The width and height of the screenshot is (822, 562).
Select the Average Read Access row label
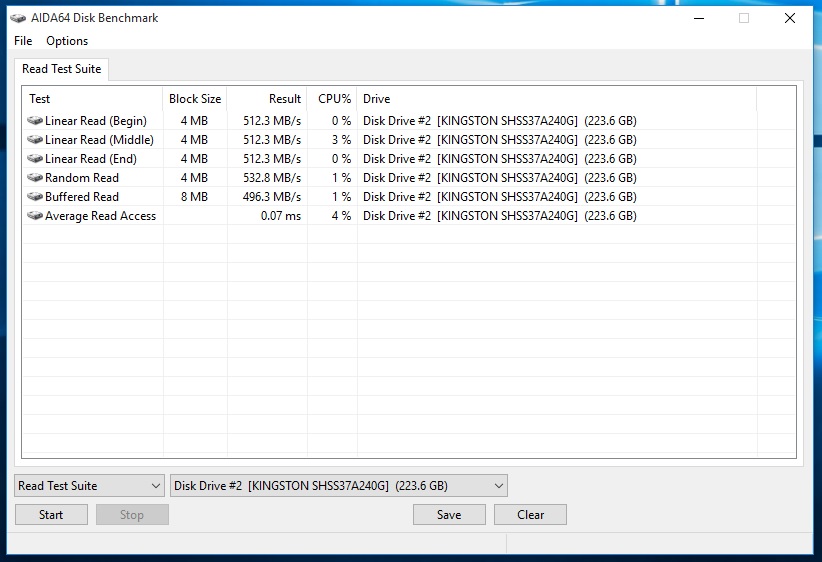click(x=101, y=215)
